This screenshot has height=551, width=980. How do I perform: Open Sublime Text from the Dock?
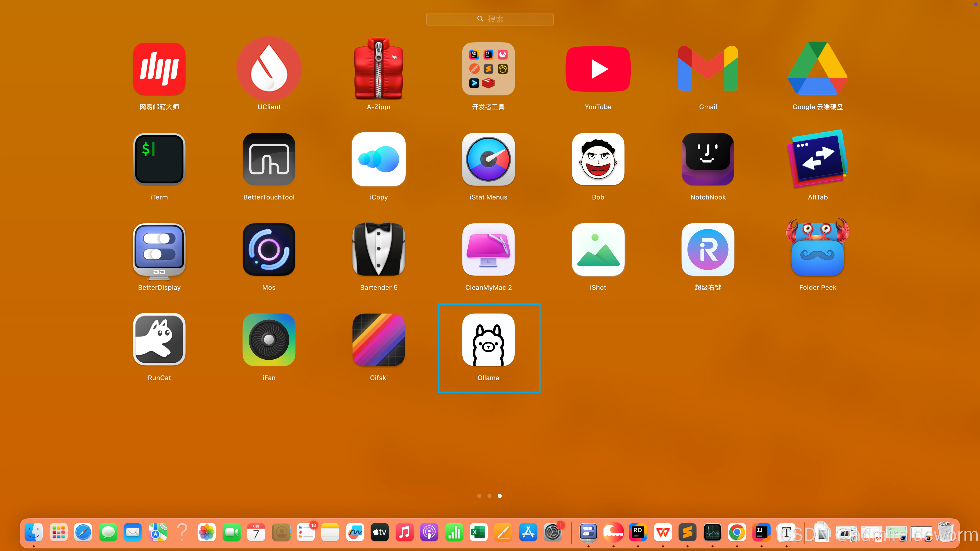click(x=688, y=532)
